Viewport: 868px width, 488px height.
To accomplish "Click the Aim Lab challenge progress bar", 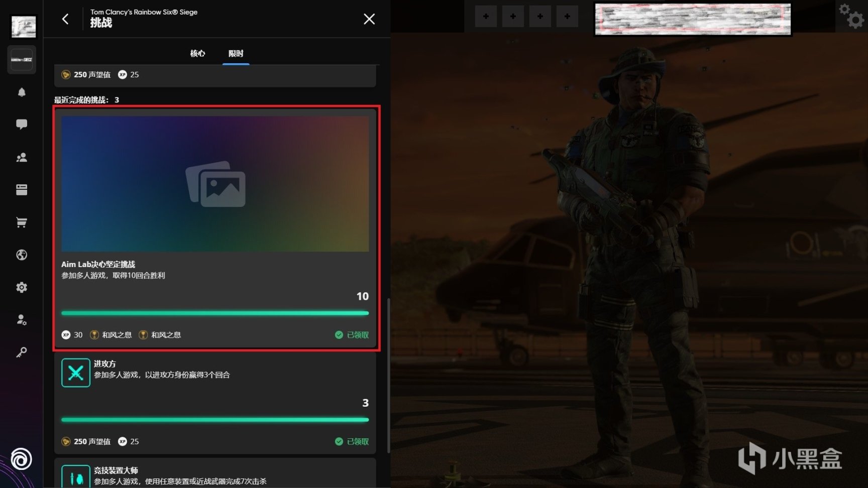I will click(215, 313).
